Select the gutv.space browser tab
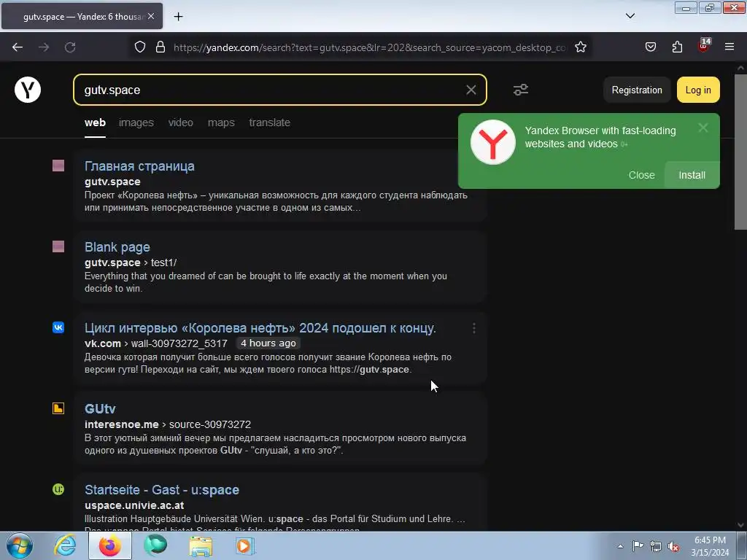Image resolution: width=747 pixels, height=560 pixels. 82,16
